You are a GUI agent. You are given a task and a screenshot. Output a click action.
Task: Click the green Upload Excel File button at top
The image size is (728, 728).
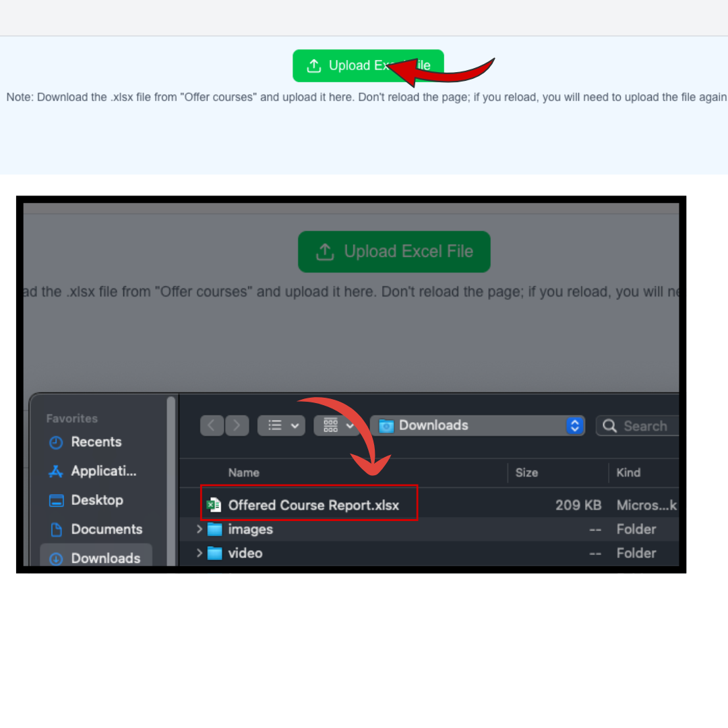(368, 66)
